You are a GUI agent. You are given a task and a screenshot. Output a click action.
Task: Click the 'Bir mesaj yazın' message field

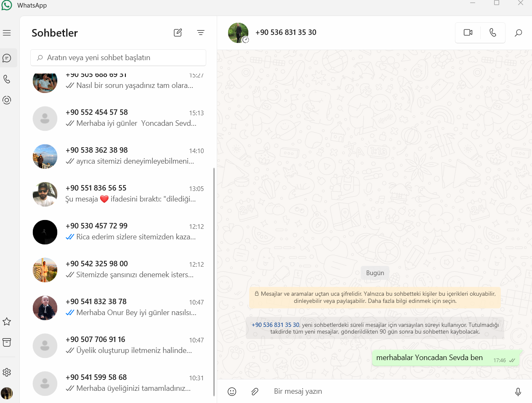(x=388, y=391)
